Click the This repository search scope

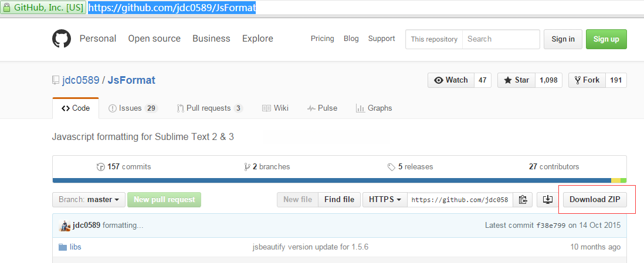[434, 39]
